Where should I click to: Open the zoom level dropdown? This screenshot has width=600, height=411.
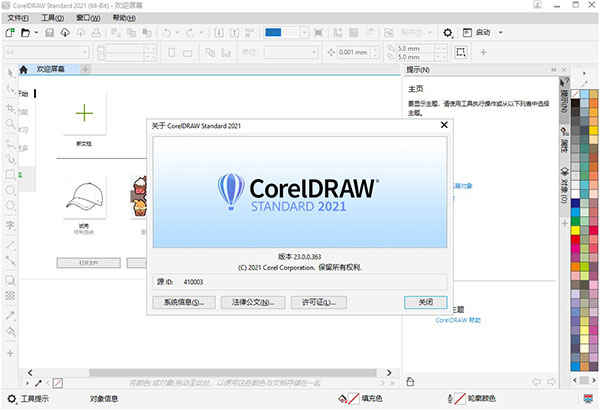[304, 33]
